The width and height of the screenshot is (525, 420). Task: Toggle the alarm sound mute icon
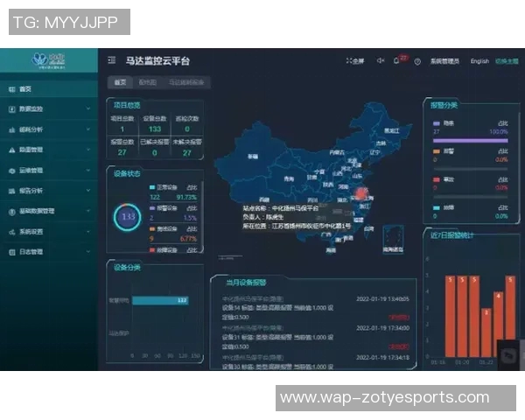pyautogui.click(x=381, y=60)
